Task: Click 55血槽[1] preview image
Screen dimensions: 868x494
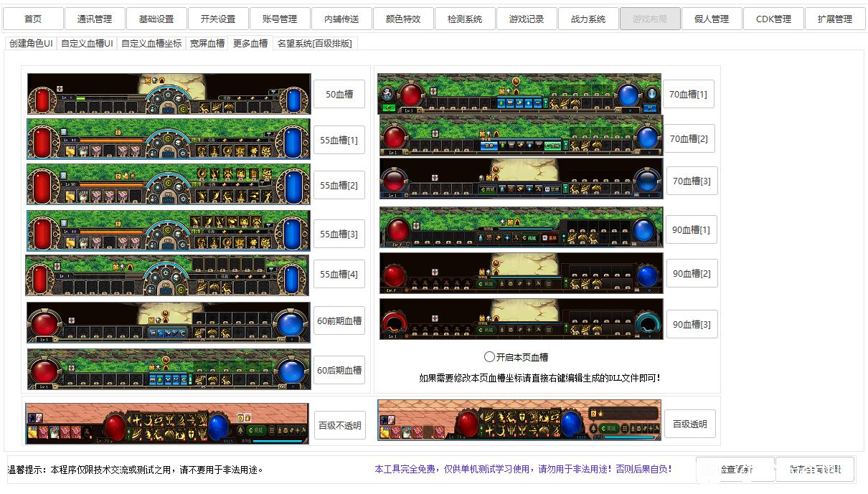Action: click(x=169, y=138)
